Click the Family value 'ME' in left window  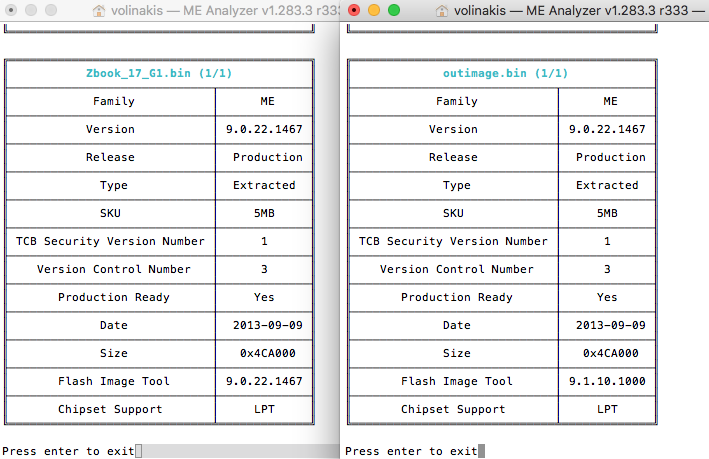click(x=267, y=101)
